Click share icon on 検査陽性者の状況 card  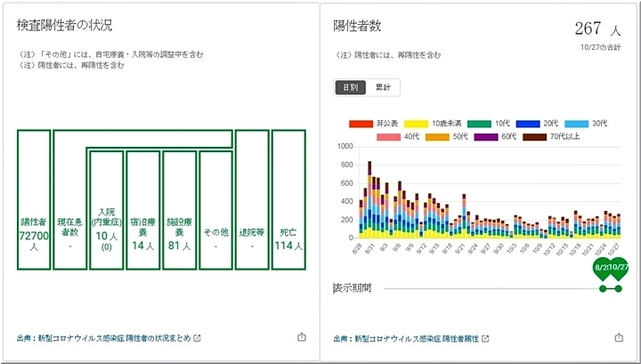301,337
